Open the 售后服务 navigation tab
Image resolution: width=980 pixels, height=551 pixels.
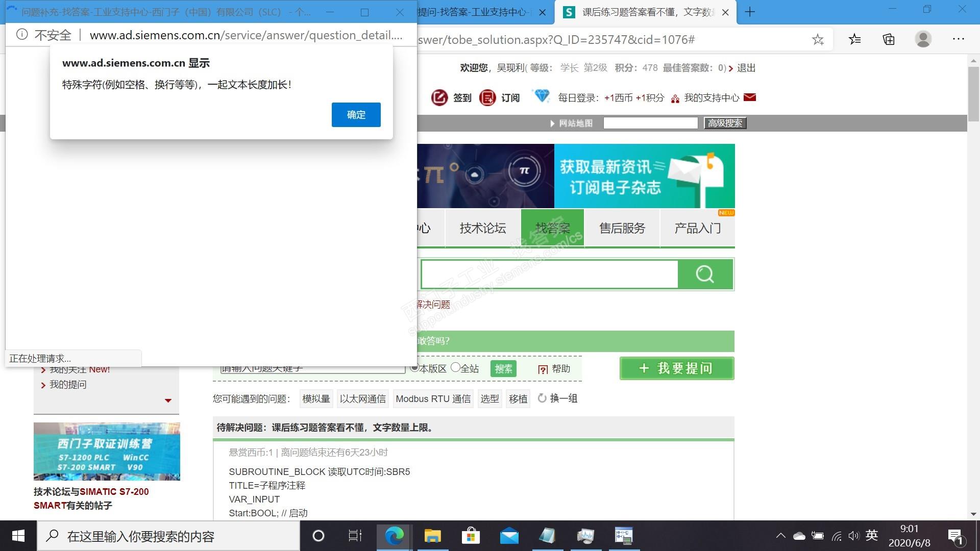622,228
